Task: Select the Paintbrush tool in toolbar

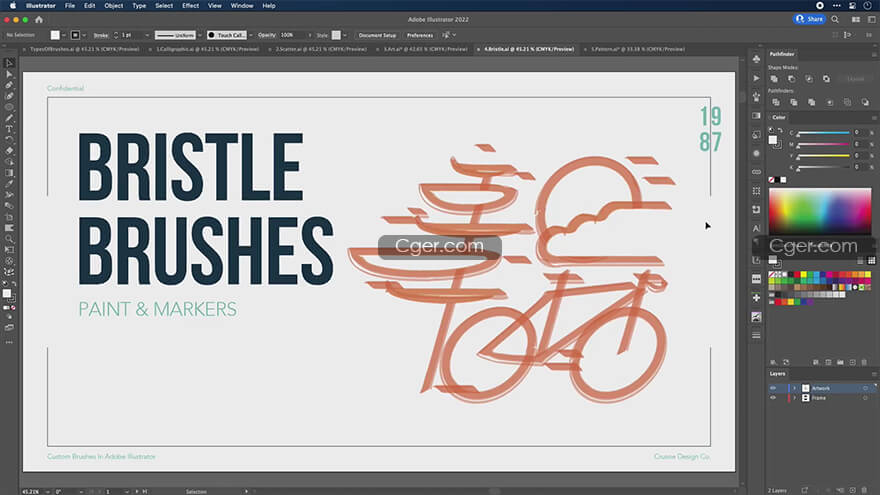Action: [9, 118]
